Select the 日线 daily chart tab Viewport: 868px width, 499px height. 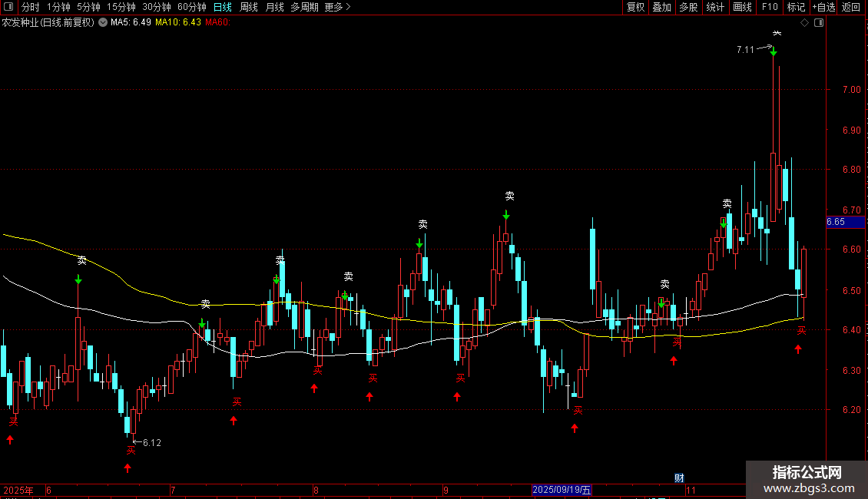click(x=223, y=7)
